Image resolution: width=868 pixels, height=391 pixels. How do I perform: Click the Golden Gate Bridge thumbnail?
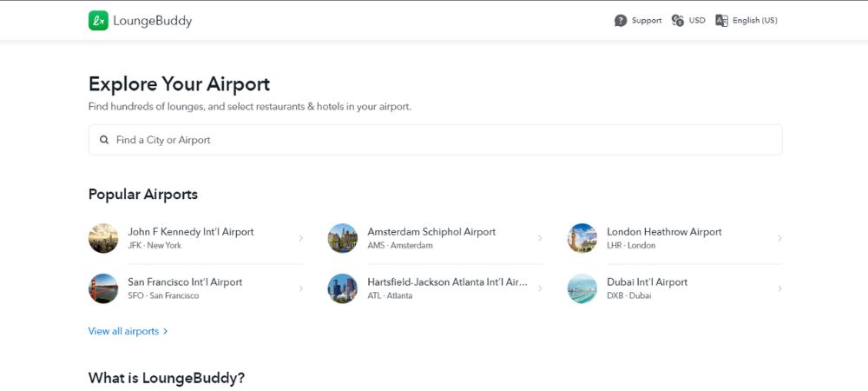[103, 288]
